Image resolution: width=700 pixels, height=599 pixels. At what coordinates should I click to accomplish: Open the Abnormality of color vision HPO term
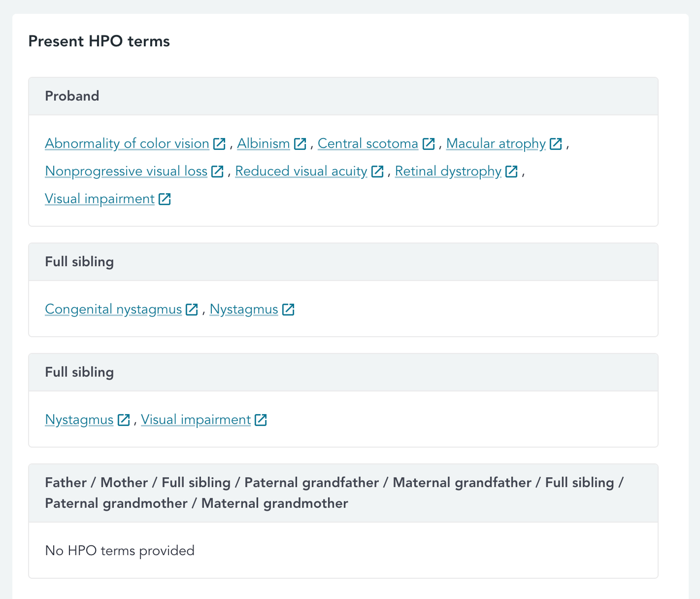click(126, 143)
